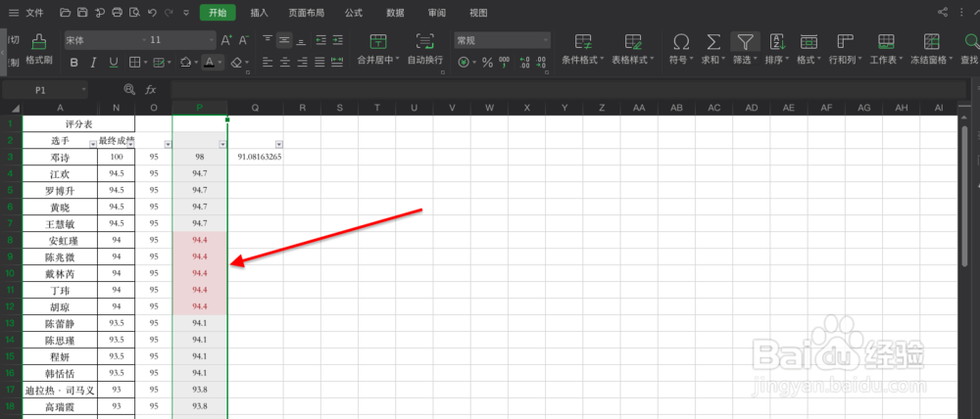
Task: Click the Worksheet (工作表) button
Action: click(x=886, y=50)
